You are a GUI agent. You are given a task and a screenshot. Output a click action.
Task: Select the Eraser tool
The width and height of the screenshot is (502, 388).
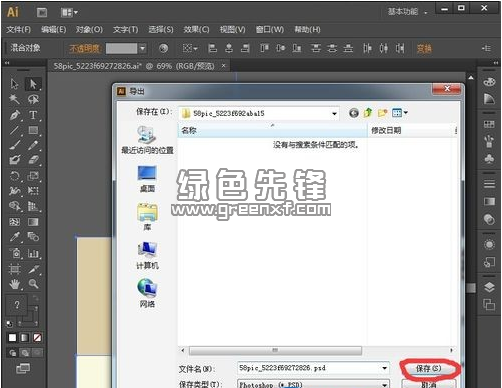(x=33, y=160)
